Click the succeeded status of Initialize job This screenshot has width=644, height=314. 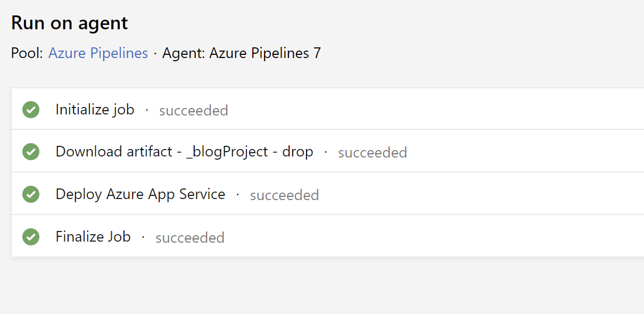[x=194, y=111]
